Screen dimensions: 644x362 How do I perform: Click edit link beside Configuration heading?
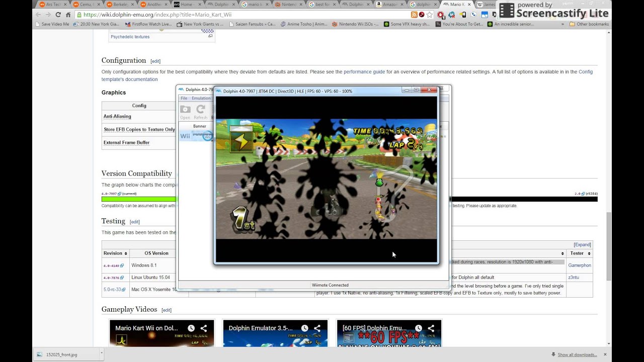pos(155,61)
